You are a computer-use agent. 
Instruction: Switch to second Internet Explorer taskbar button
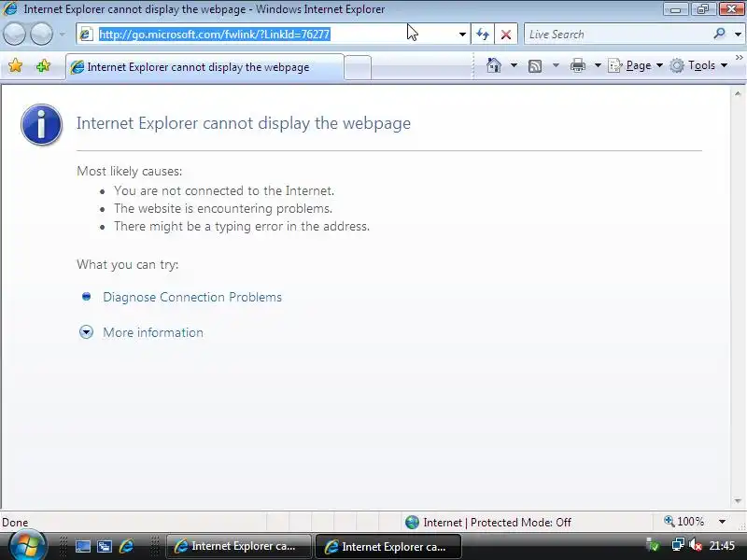388,546
